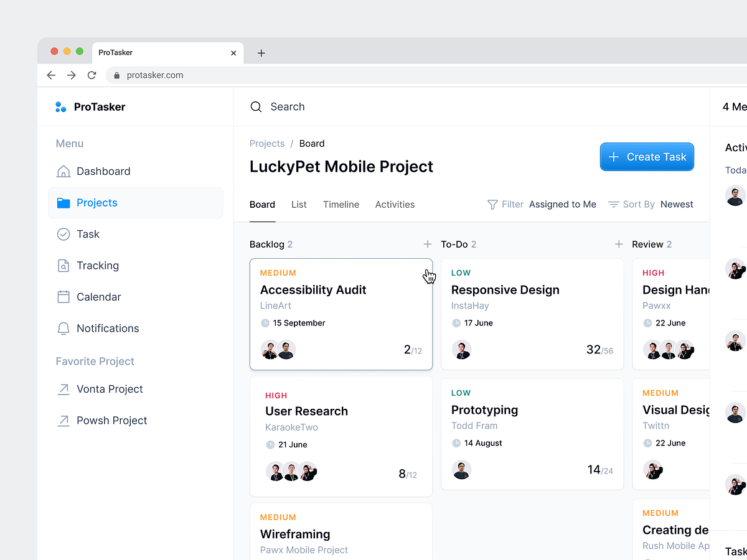Click the Dashboard home icon in sidebar
The width and height of the screenshot is (747, 560).
[x=63, y=171]
